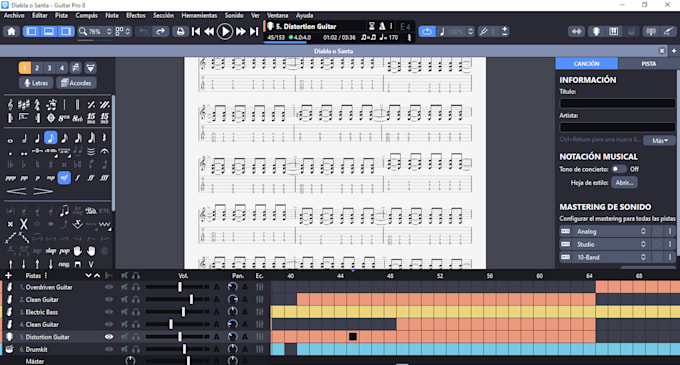The height and width of the screenshot is (365, 680).
Task: Click Abrir for Hoja de estilo
Action: (624, 182)
